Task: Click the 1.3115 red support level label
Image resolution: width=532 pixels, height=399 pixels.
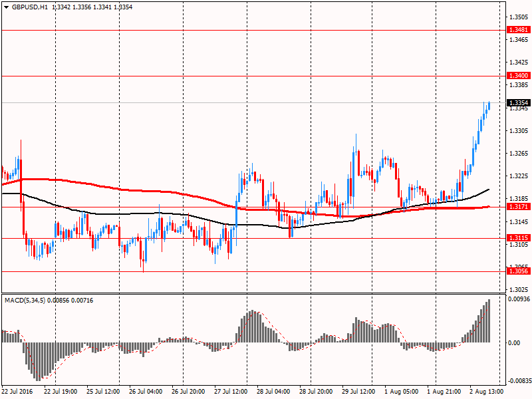Action: tap(517, 238)
